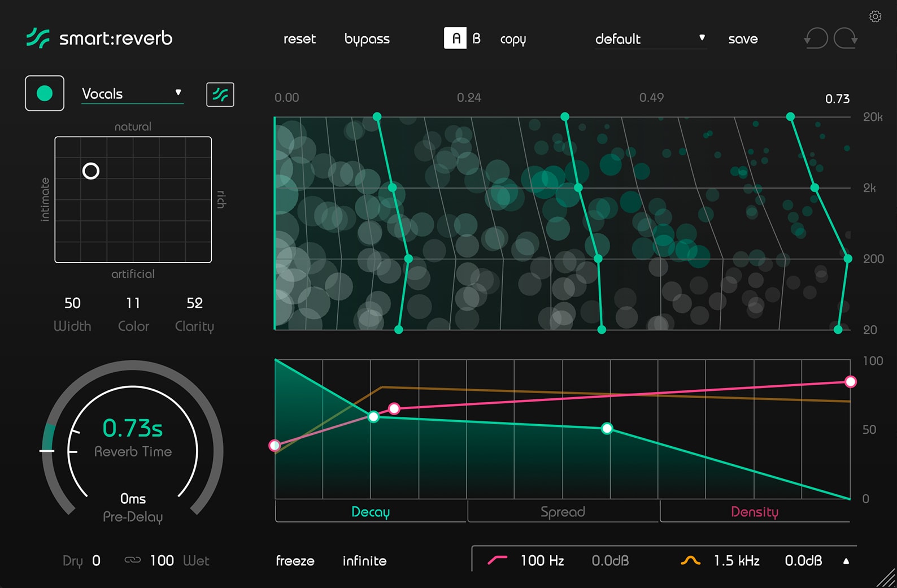Expand the EQ section with the triangle arrow
897x588 pixels.
tap(846, 561)
